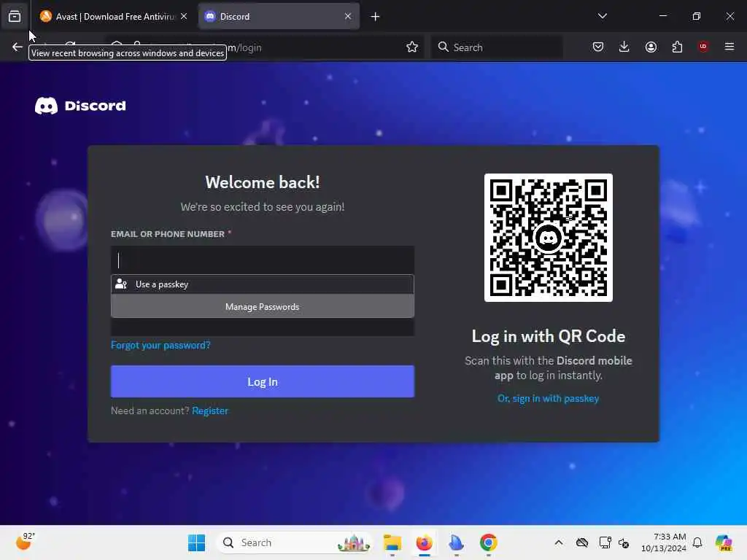Switch to the Discord tab
This screenshot has width=747, height=560.
279,17
